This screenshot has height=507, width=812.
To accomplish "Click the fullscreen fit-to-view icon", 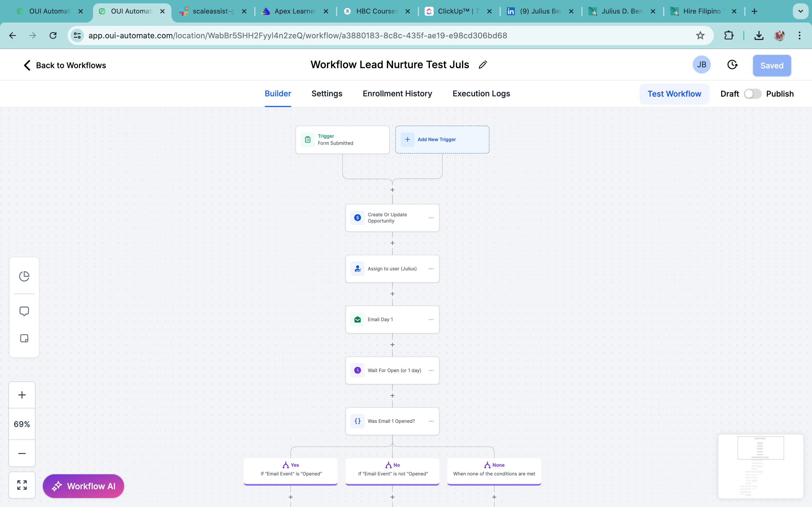I will [22, 485].
